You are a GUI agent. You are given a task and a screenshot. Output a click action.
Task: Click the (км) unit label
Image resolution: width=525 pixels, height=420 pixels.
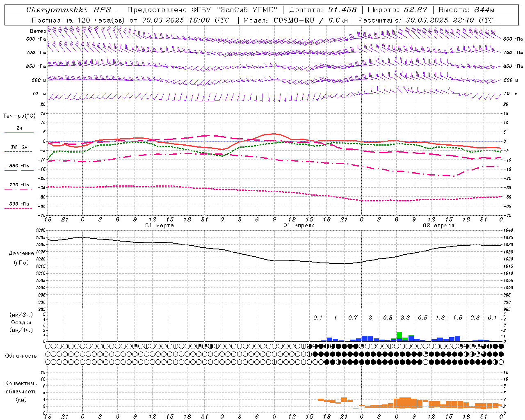click(x=21, y=399)
